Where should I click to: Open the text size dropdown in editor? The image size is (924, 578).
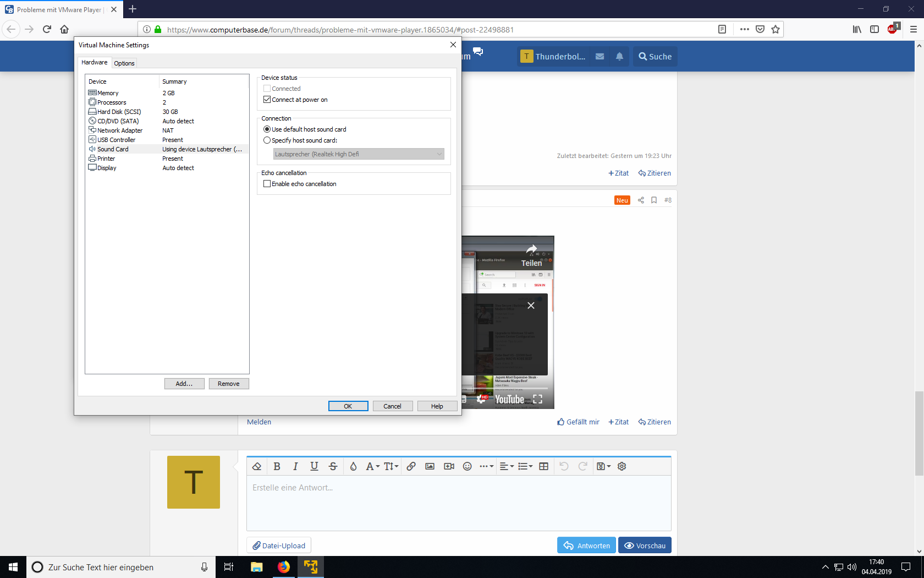click(391, 466)
